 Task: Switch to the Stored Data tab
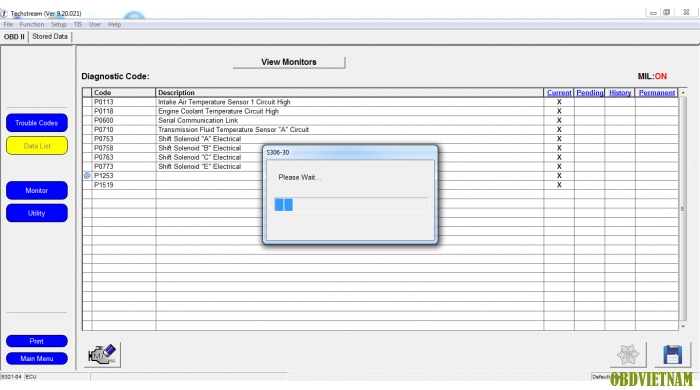tap(50, 37)
